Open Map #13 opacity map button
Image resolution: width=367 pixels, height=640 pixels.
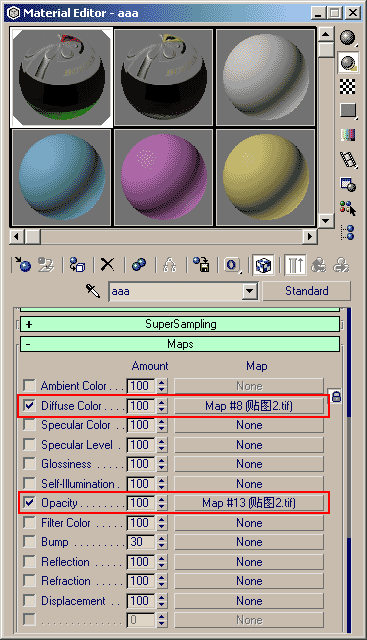coord(249,503)
